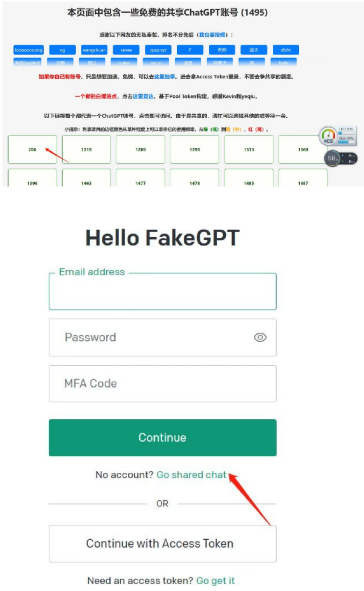
Task: Toggle password visibility eye icon
Action: coord(260,337)
